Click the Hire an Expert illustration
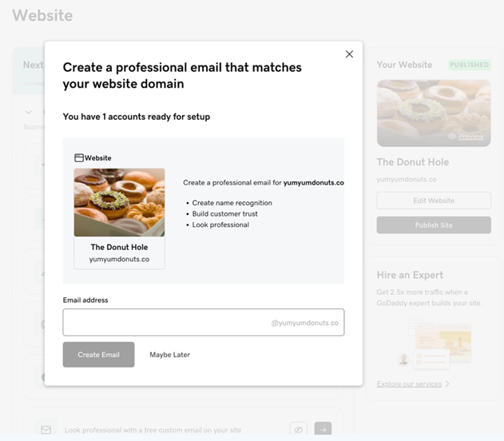504x441 pixels. point(435,344)
